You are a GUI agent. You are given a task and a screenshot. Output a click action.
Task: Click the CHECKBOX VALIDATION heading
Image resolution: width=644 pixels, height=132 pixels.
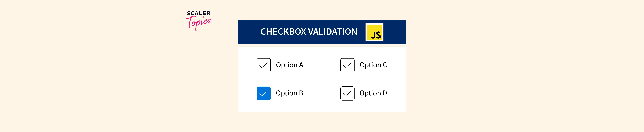309,32
